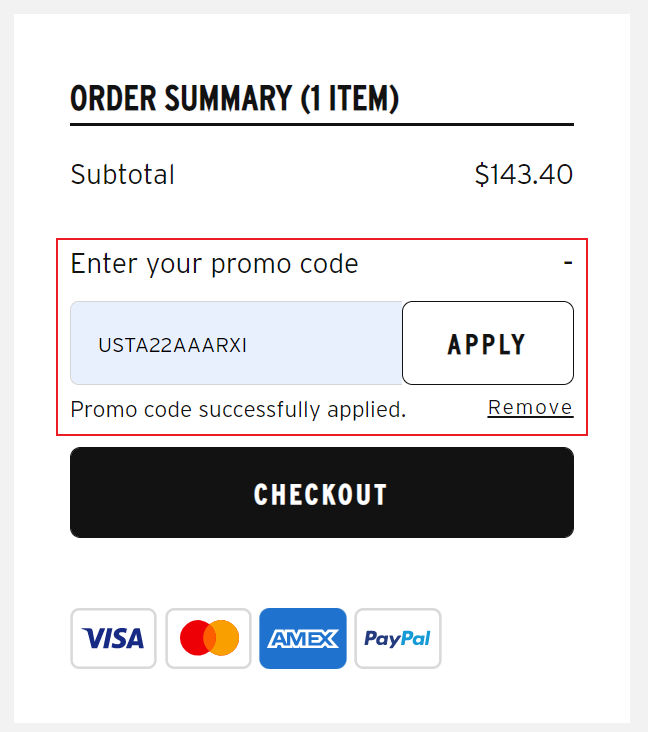Image resolution: width=648 pixels, height=732 pixels.
Task: Click the Subtotal label
Action: coord(122,175)
